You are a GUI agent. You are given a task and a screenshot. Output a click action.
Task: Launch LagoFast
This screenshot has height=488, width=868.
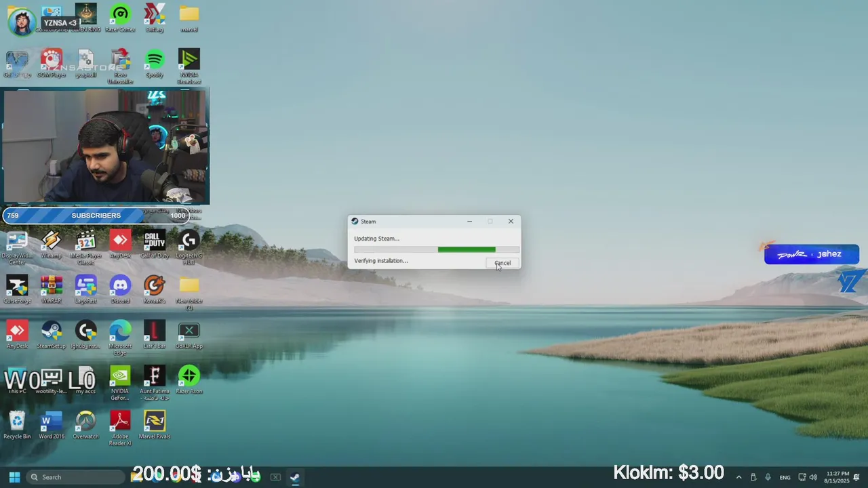[x=85, y=289]
